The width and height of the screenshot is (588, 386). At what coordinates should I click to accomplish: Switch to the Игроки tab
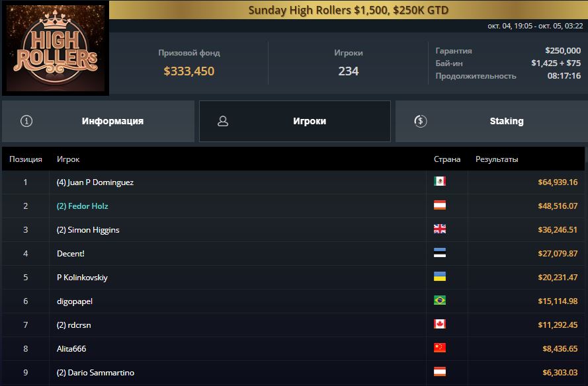295,121
